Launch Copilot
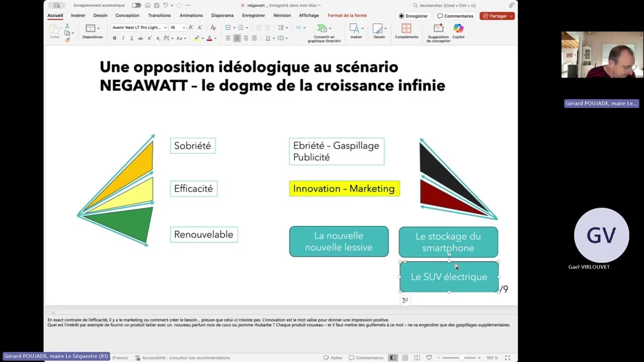The image size is (644, 362). coord(458,31)
